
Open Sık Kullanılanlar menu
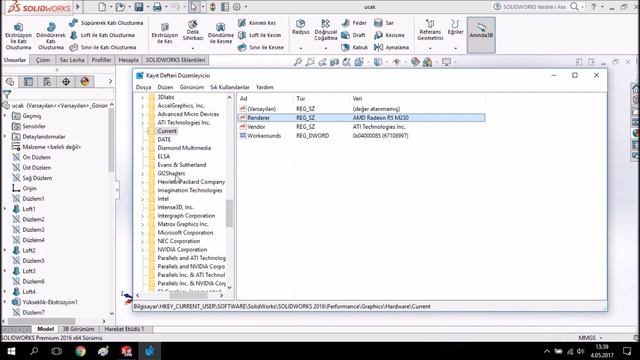[x=230, y=87]
